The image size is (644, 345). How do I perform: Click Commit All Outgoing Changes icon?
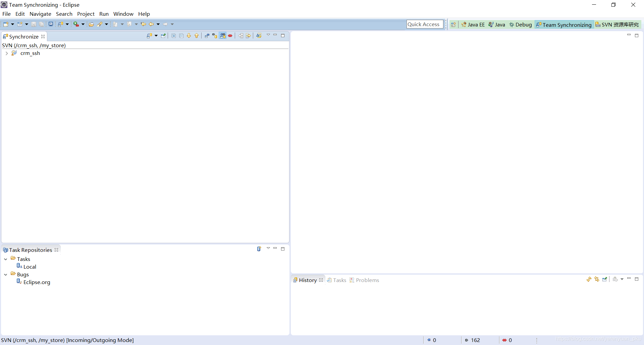[249, 36]
